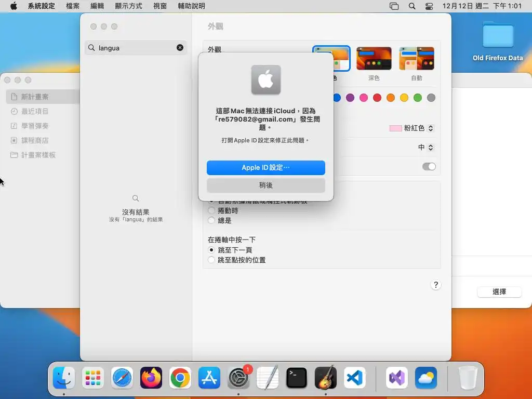532x399 pixels.
Task: Open the 輔助說明 menu
Action: 191,6
